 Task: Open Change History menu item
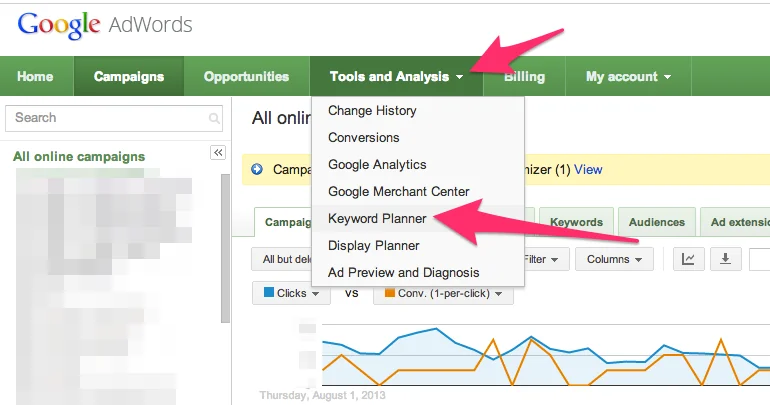pos(372,110)
